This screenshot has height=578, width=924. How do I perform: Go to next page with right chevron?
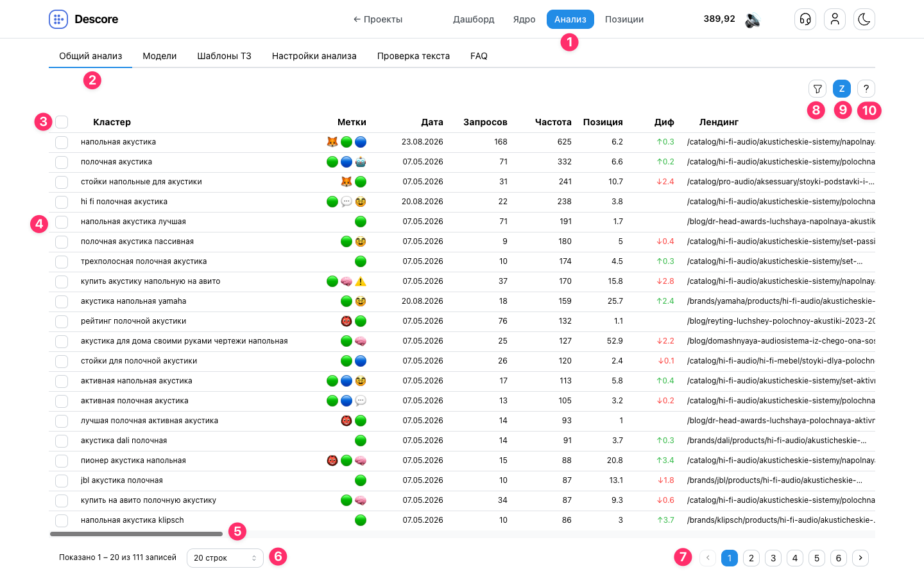coord(860,558)
